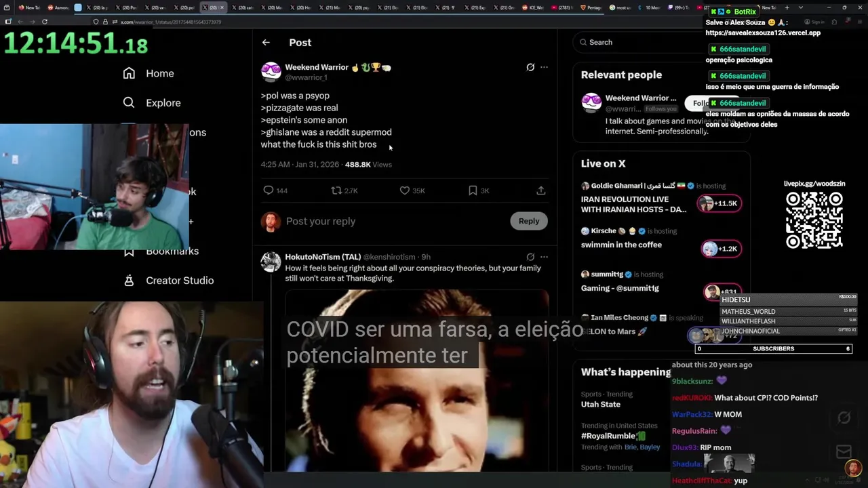
Task: Click Goldie Ghamari host avatar
Action: [585, 186]
